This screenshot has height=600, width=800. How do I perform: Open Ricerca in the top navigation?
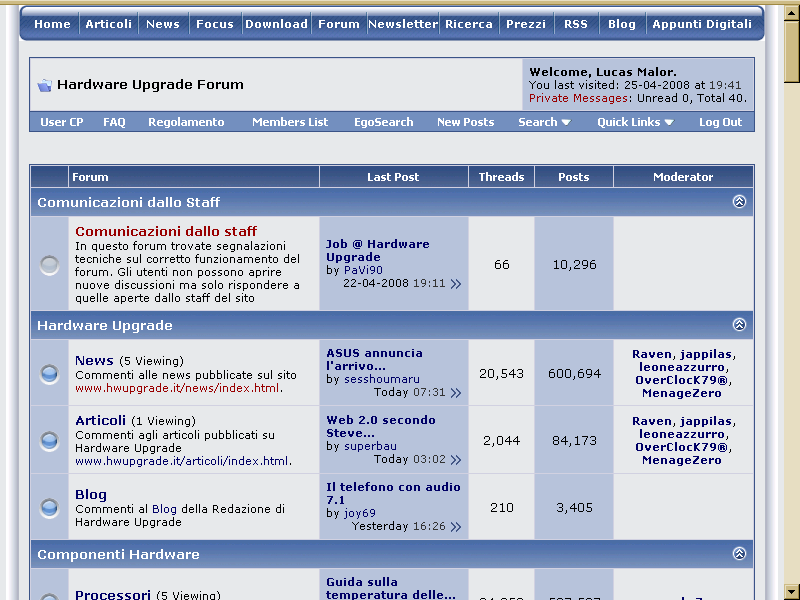(469, 24)
